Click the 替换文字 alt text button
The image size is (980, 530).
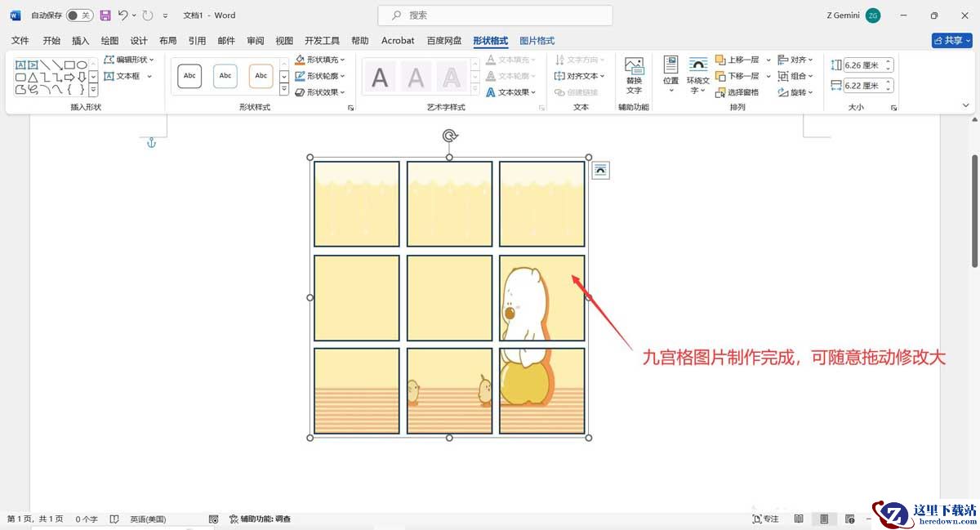tap(634, 76)
